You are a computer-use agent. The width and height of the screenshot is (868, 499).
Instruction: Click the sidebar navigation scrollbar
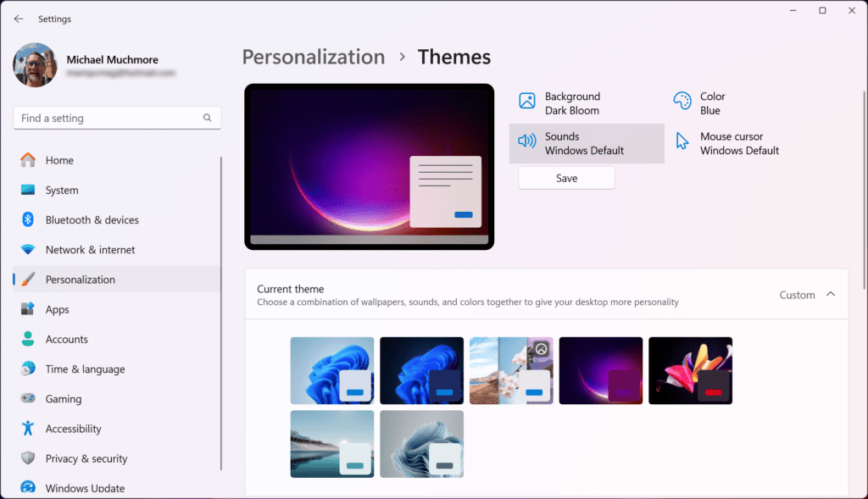point(221,313)
